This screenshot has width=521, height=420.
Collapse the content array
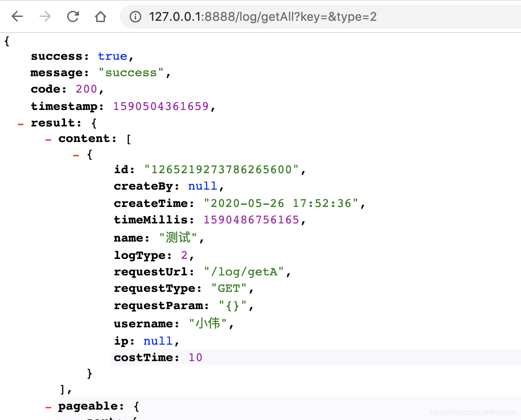[48, 140]
